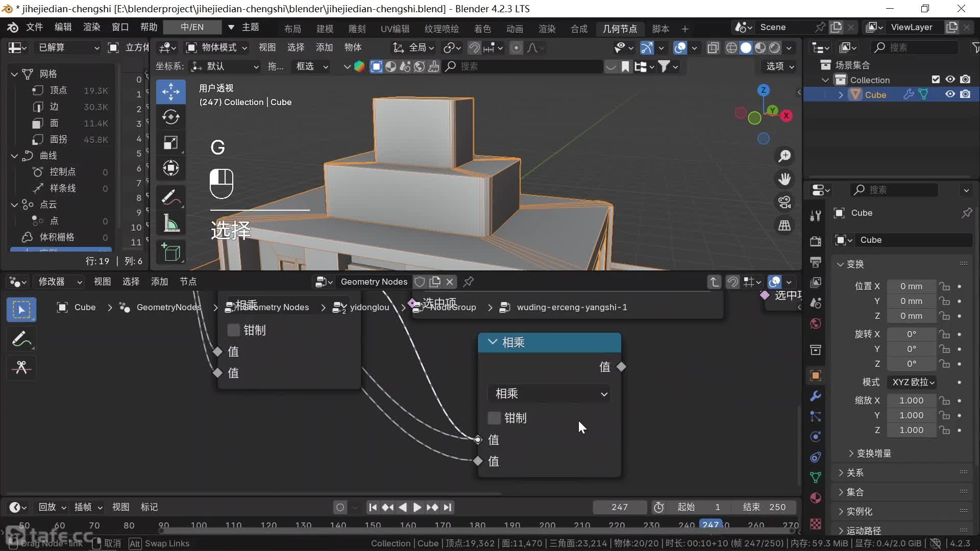The height and width of the screenshot is (551, 980).
Task: Select the Measure ruler tool
Action: [x=170, y=224]
